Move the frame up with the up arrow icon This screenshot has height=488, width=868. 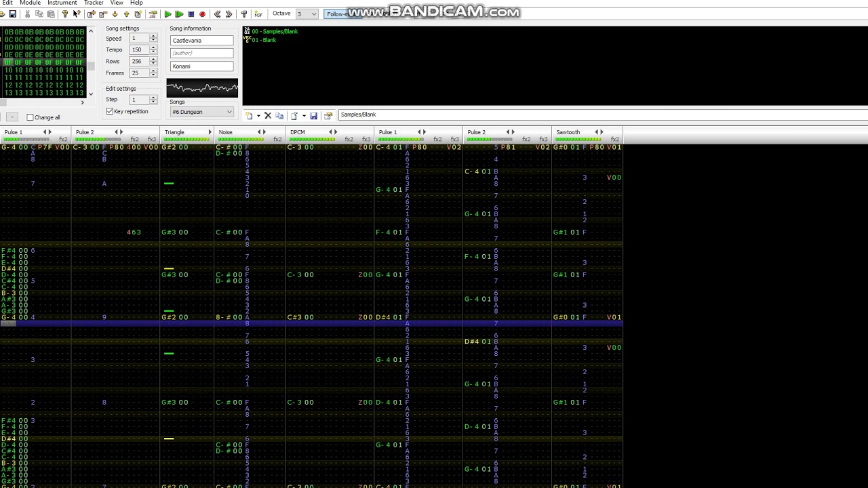[126, 14]
